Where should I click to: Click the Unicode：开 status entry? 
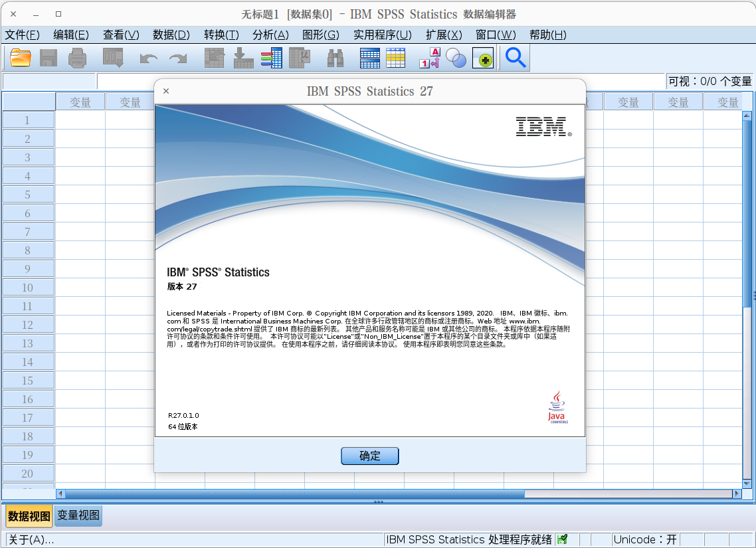[x=645, y=539]
